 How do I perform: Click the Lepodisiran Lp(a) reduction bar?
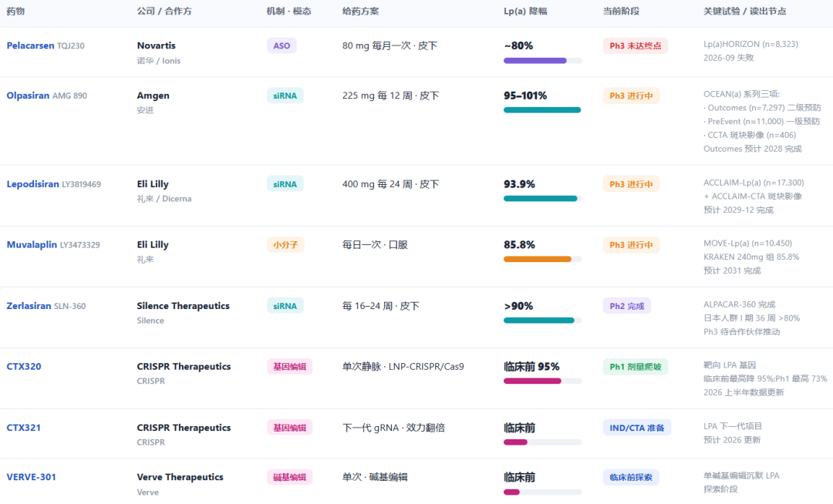point(542,198)
